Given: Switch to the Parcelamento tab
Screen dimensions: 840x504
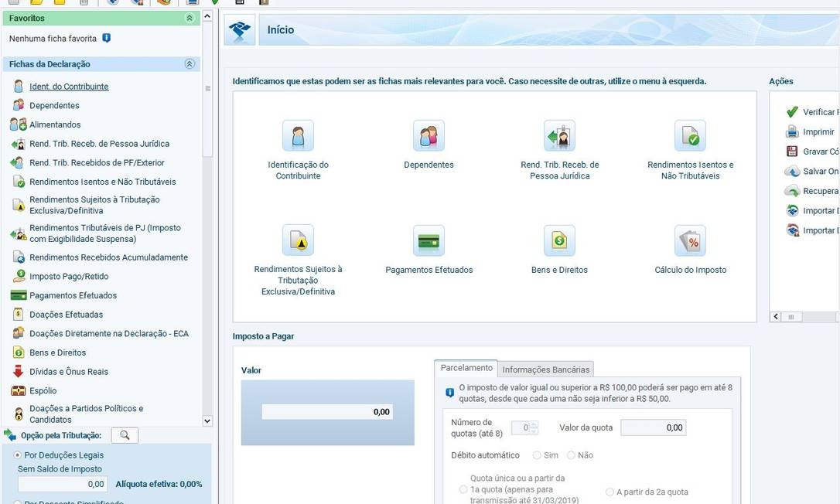Looking at the screenshot, I should coord(466,368).
